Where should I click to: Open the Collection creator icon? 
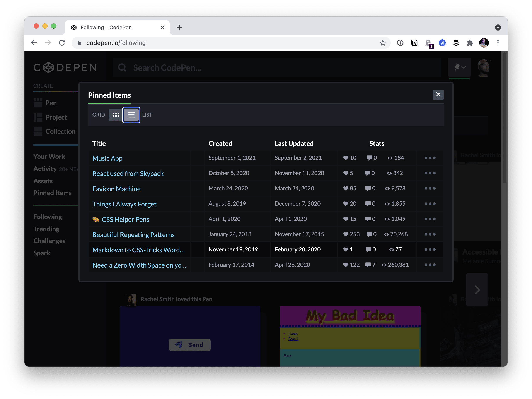38,131
